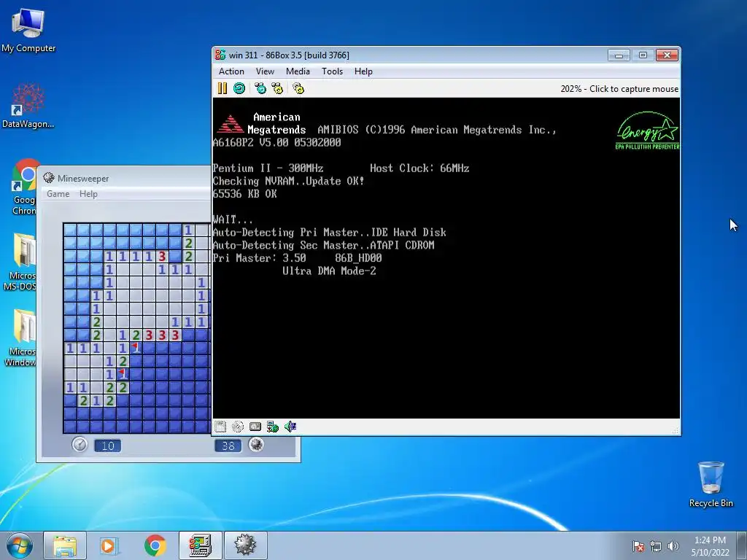Click the Minesweeper timer clock icon
This screenshot has height=560, width=747.
pyautogui.click(x=80, y=445)
